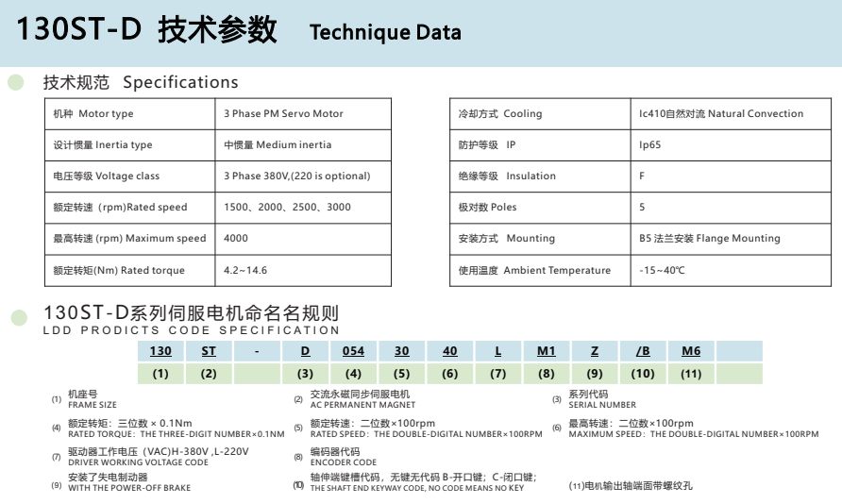
Task: Click the "B5 法兰安装 Flange Mounting" cell
Action: [710, 238]
